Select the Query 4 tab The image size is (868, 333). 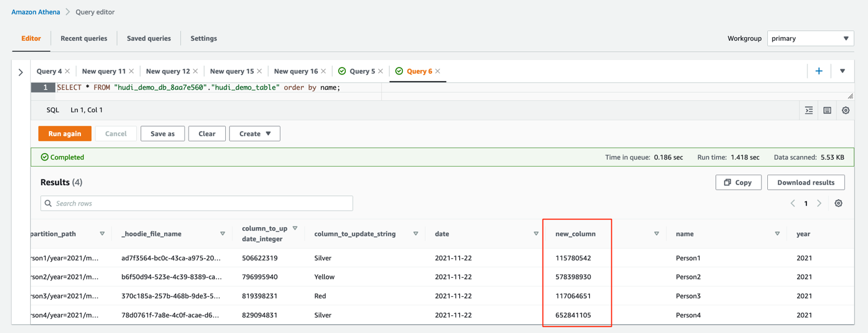click(x=49, y=71)
